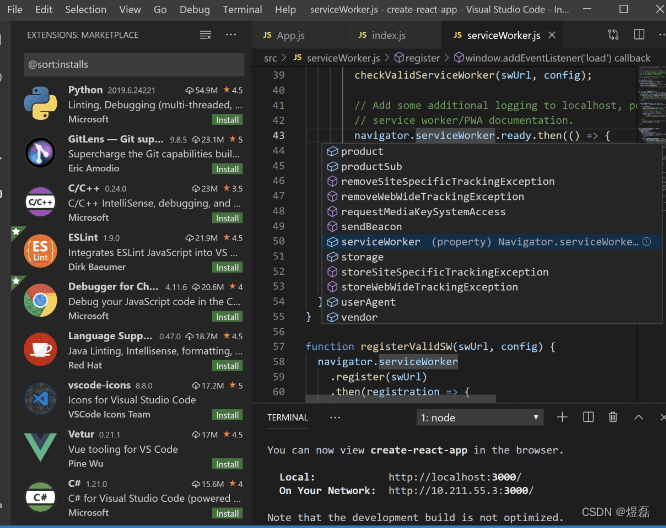Open the '1: node' terminal dropdown
Viewport: 666px width, 528px height.
[480, 418]
